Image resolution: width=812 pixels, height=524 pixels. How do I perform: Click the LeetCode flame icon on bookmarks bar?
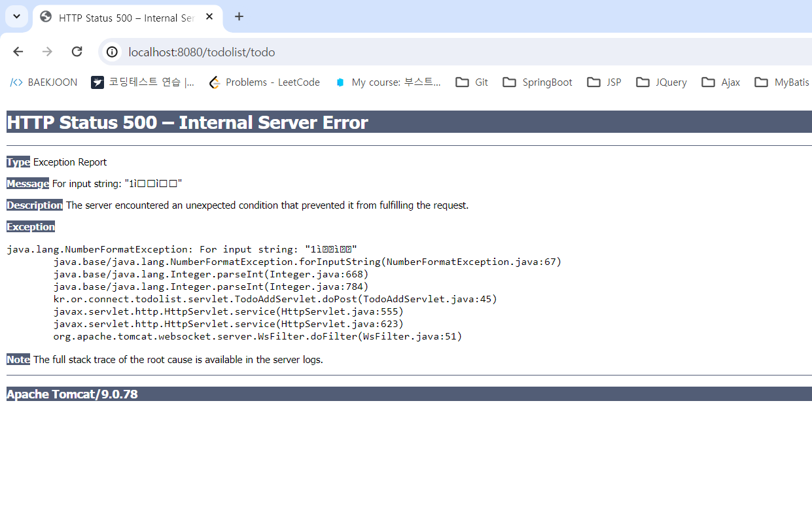(x=214, y=82)
